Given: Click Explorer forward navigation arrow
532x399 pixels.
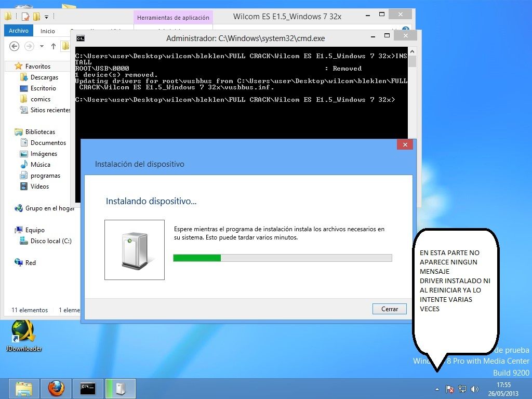Looking at the screenshot, I should (29, 46).
